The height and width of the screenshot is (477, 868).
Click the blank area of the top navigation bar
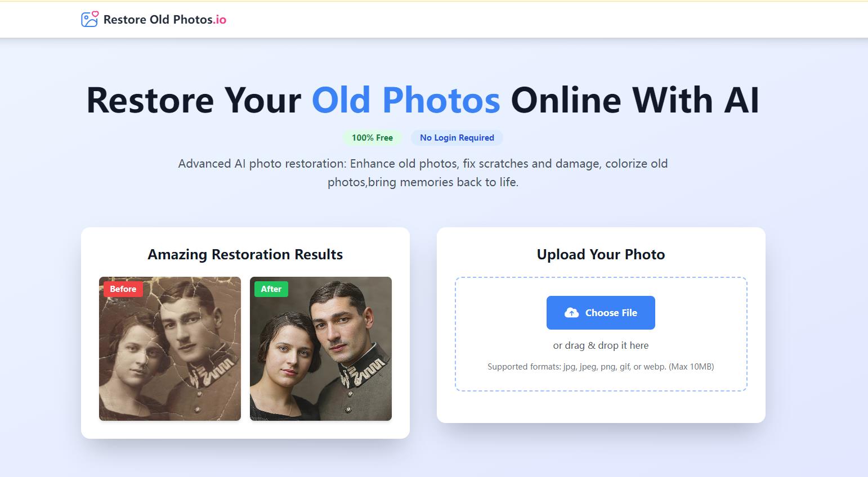[x=507, y=20]
